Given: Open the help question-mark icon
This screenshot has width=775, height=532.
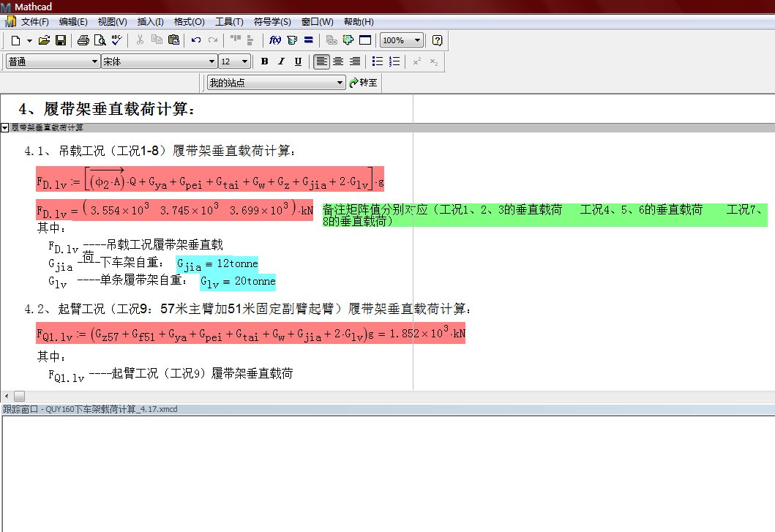Looking at the screenshot, I should pos(437,40).
